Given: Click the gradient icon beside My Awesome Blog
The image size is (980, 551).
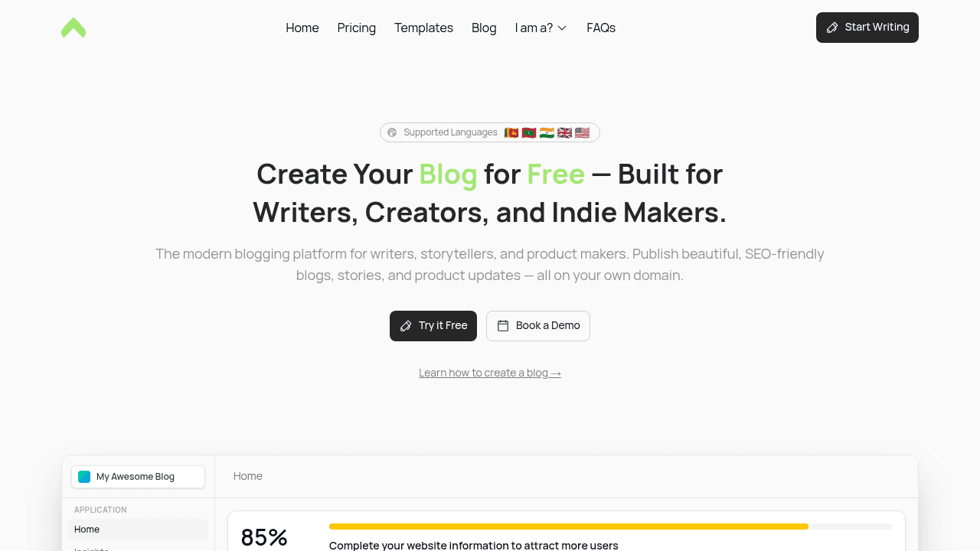Looking at the screenshot, I should click(84, 477).
